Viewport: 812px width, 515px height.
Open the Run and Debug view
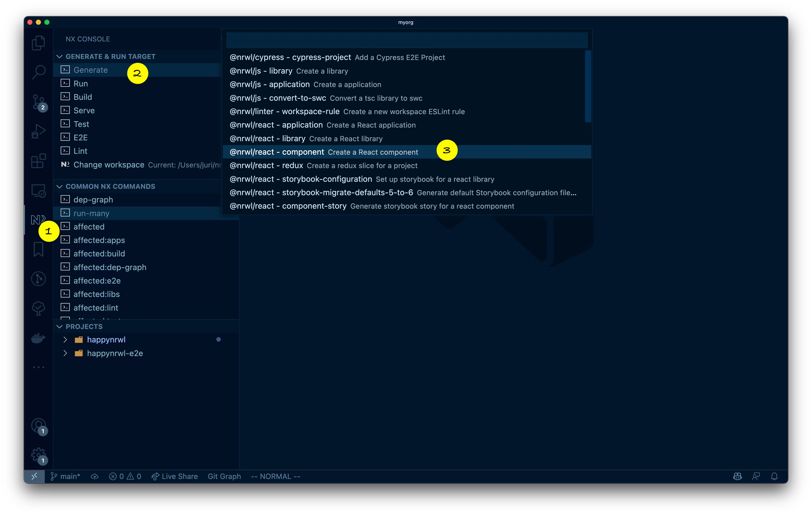tap(38, 131)
